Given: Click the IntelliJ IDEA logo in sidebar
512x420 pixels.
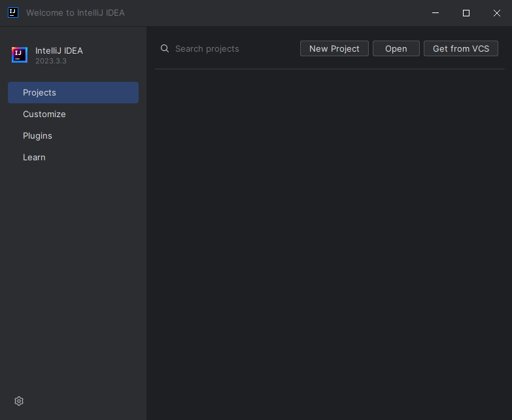Looking at the screenshot, I should (x=20, y=55).
